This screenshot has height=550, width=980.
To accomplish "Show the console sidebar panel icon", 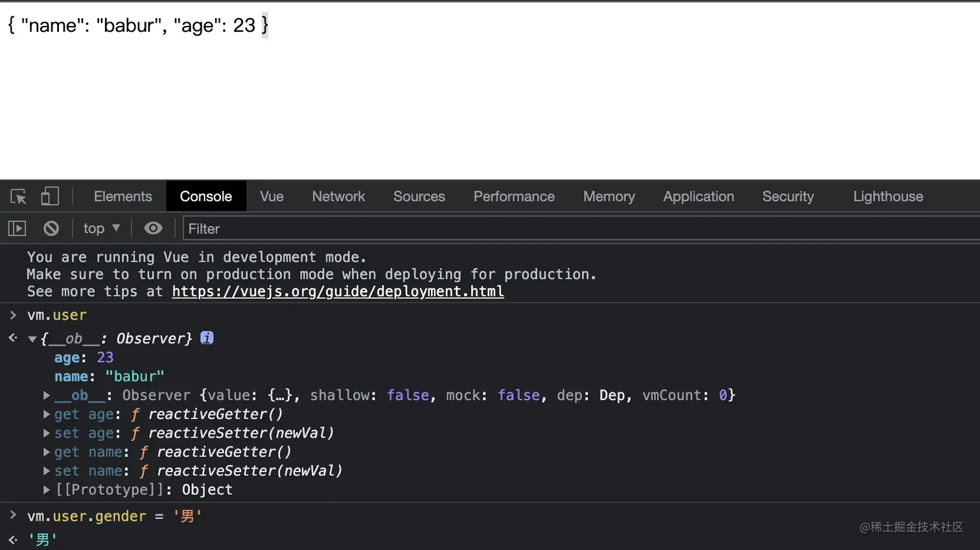I will (x=17, y=228).
